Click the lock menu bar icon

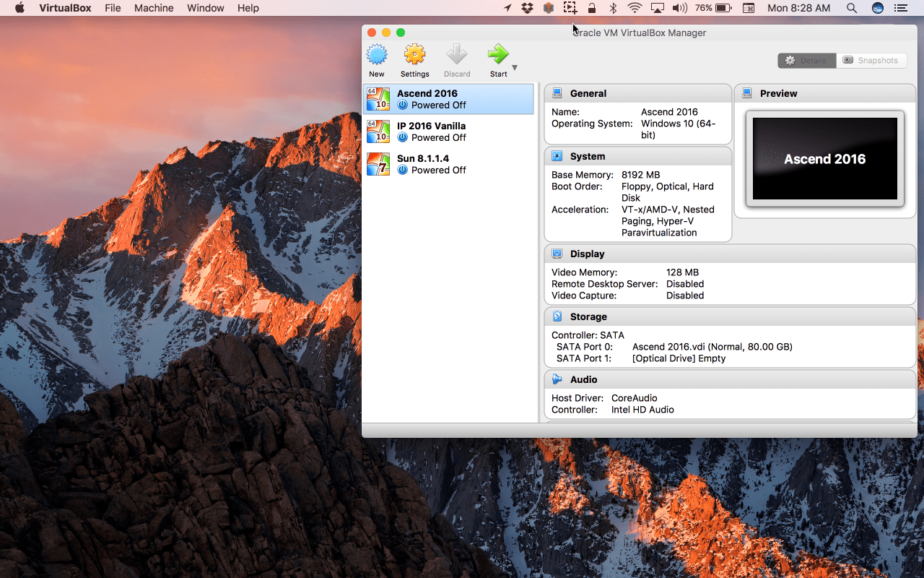point(592,8)
